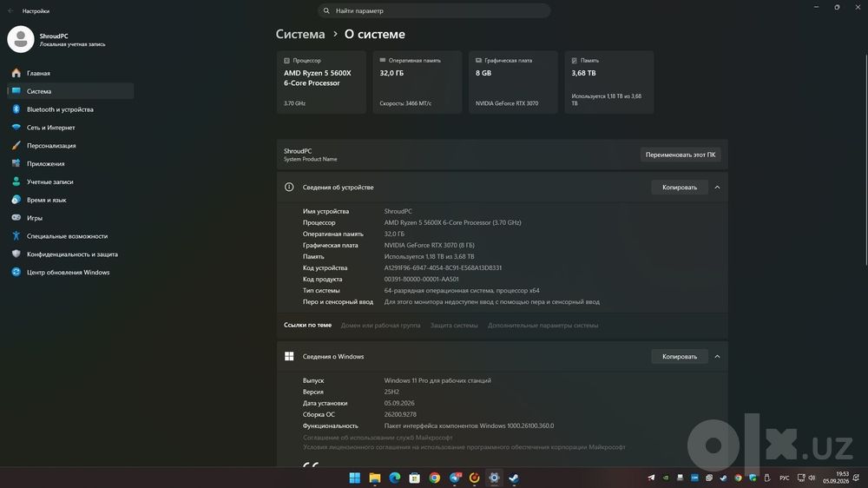The height and width of the screenshot is (488, 868).
Task: Select the device code A1291F96 value
Action: pos(443,268)
